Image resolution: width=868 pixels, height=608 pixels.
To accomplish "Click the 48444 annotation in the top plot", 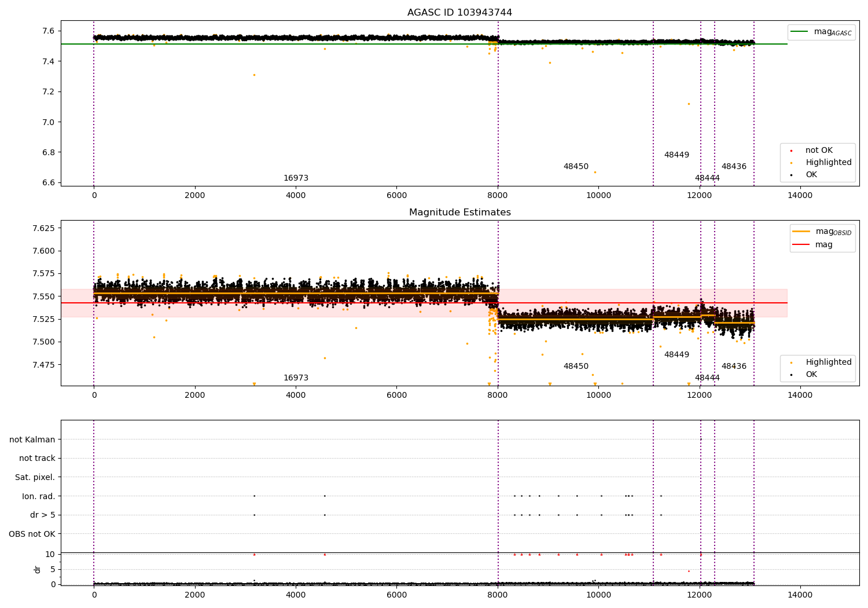I will point(707,178).
